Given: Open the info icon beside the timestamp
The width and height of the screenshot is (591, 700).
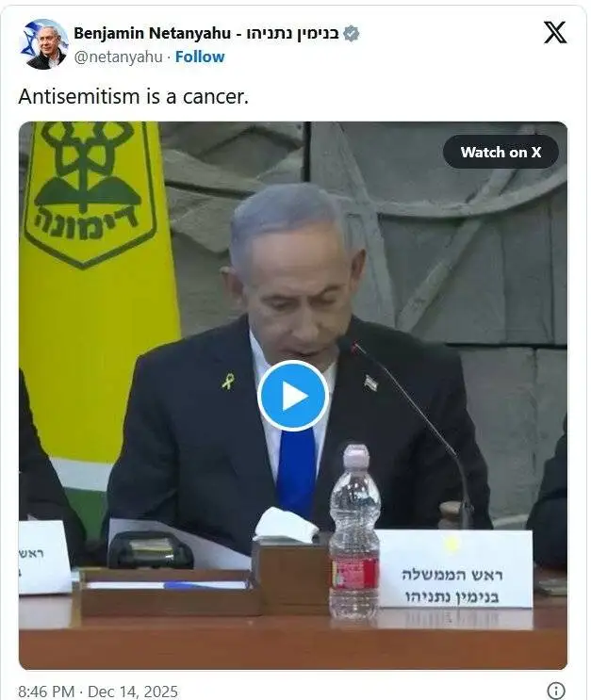Looking at the screenshot, I should 556,691.
